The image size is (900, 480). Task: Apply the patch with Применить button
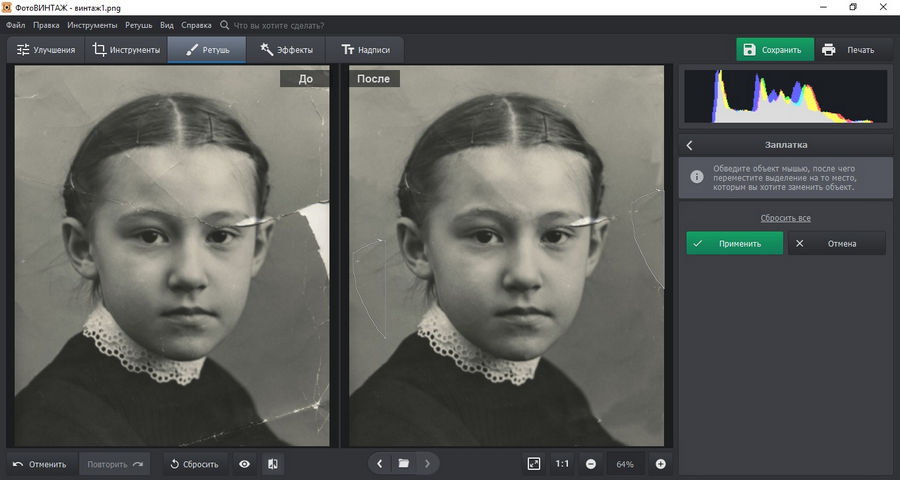coord(735,243)
